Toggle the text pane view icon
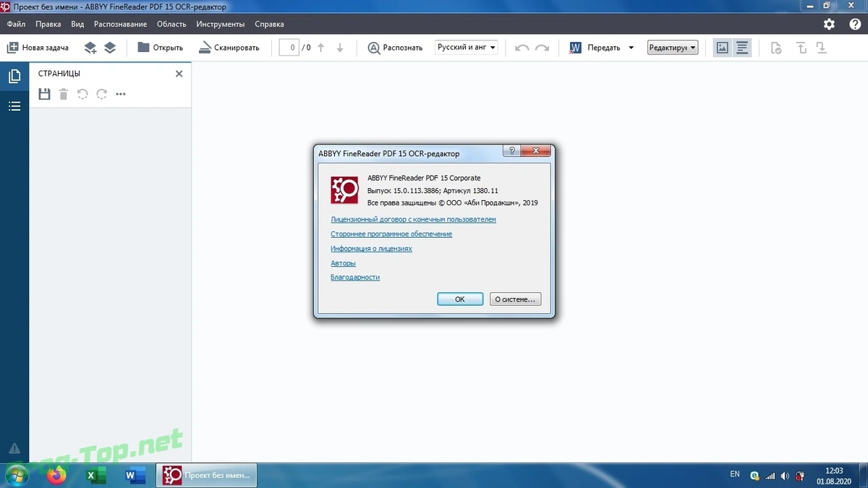This screenshot has width=868, height=488. coord(742,48)
